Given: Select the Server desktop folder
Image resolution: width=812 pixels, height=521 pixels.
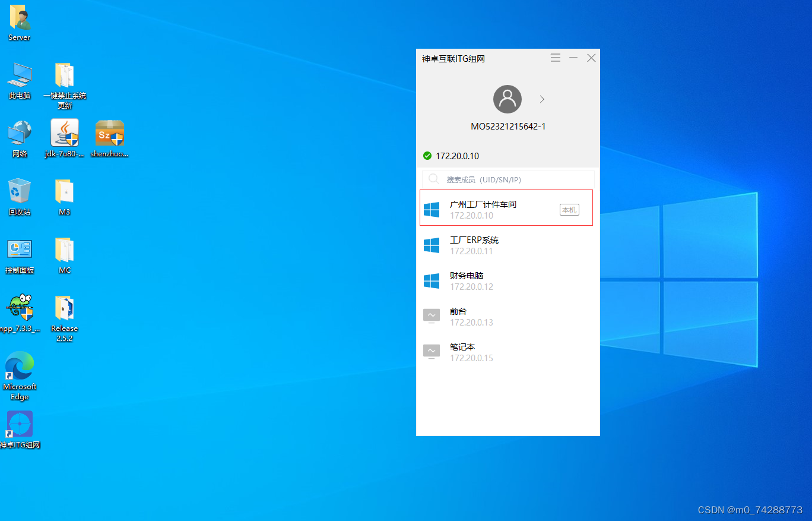Looking at the screenshot, I should (x=19, y=23).
